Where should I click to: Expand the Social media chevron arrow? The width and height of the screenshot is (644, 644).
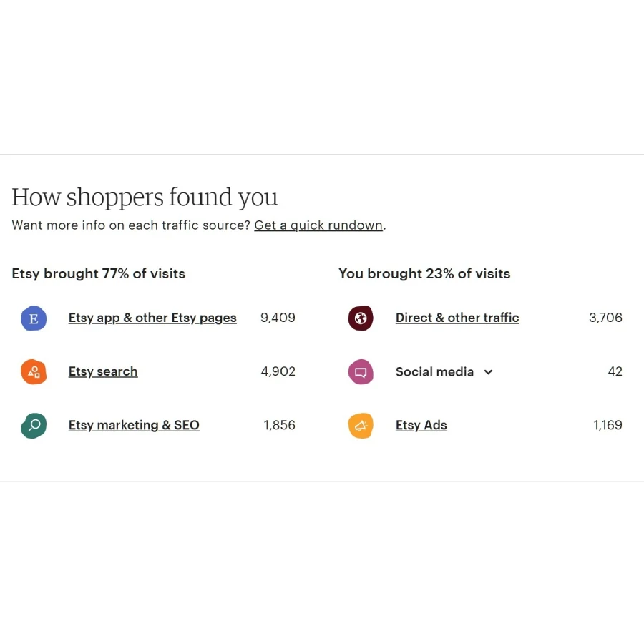(x=488, y=372)
